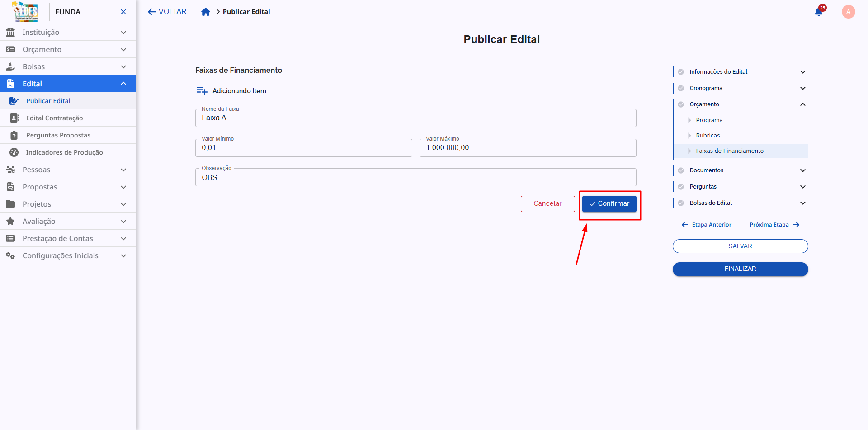Toggle the Bolsas do Edital check circle

pos(681,203)
